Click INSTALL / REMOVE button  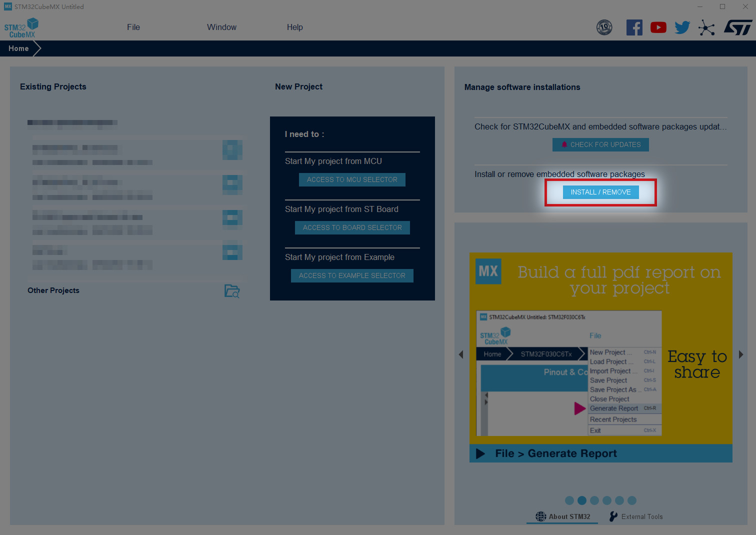[601, 192]
